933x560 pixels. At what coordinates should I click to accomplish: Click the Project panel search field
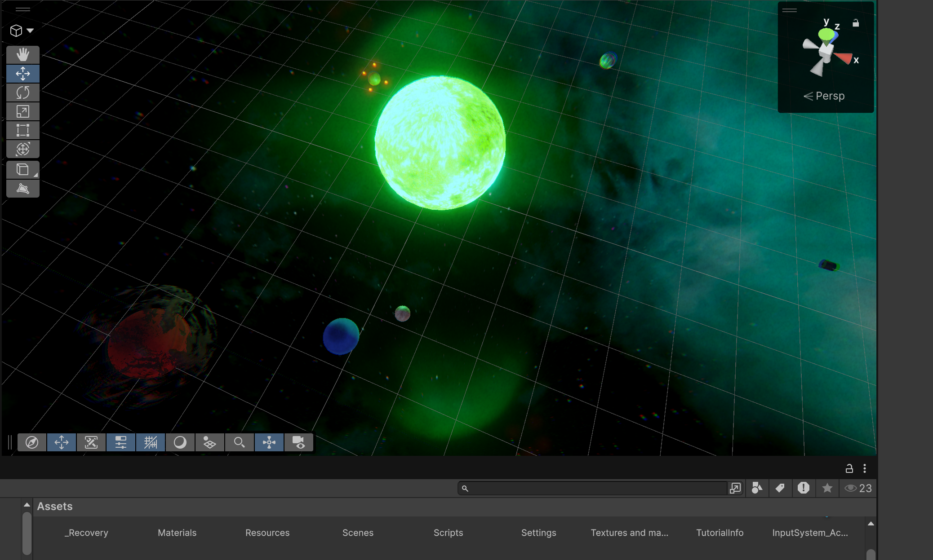[x=593, y=488]
